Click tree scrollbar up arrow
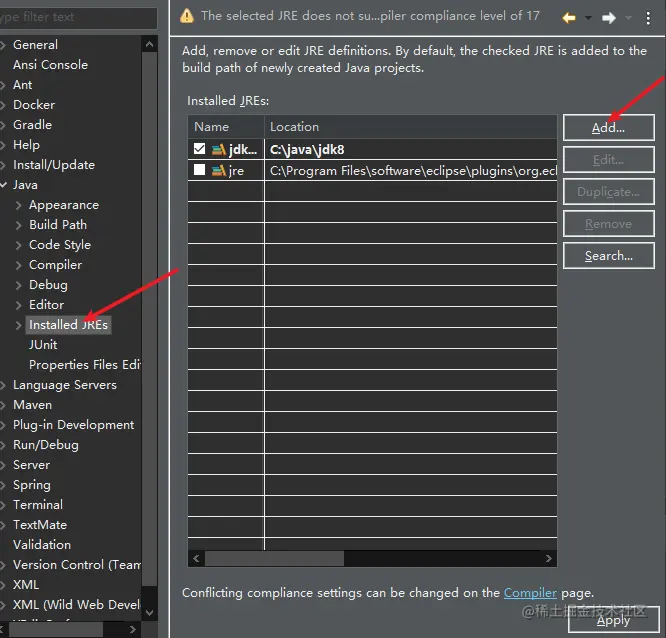 pos(149,44)
